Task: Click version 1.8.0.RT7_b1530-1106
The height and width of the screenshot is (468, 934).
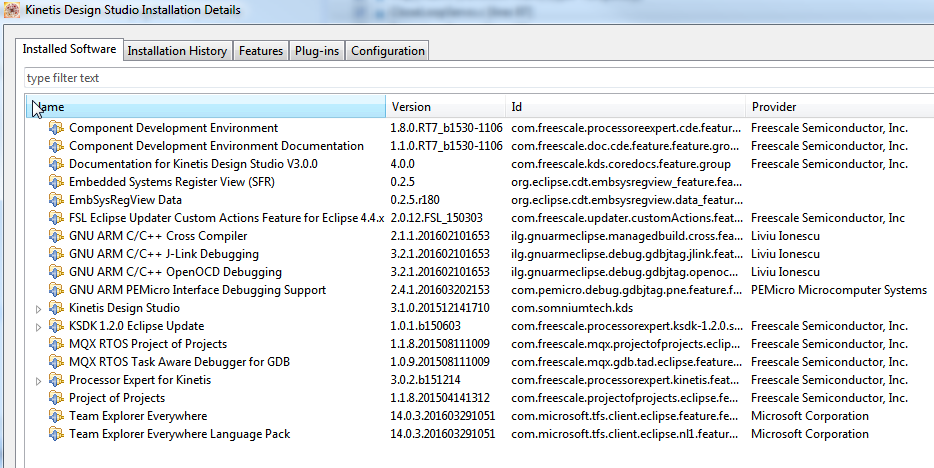Action: 446,128
